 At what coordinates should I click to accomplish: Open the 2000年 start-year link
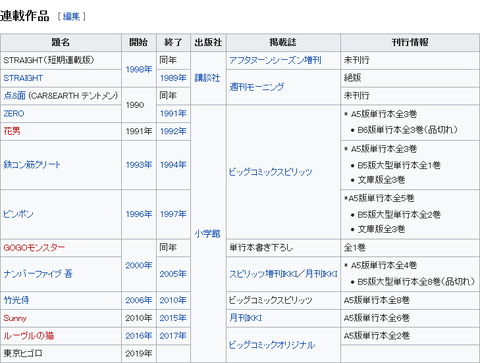coord(139,265)
